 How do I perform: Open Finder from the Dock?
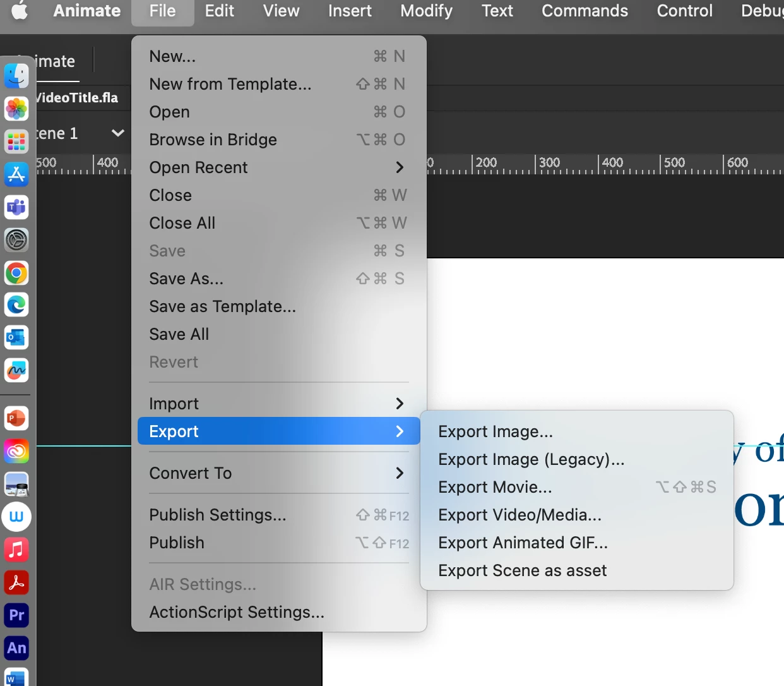tap(16, 76)
